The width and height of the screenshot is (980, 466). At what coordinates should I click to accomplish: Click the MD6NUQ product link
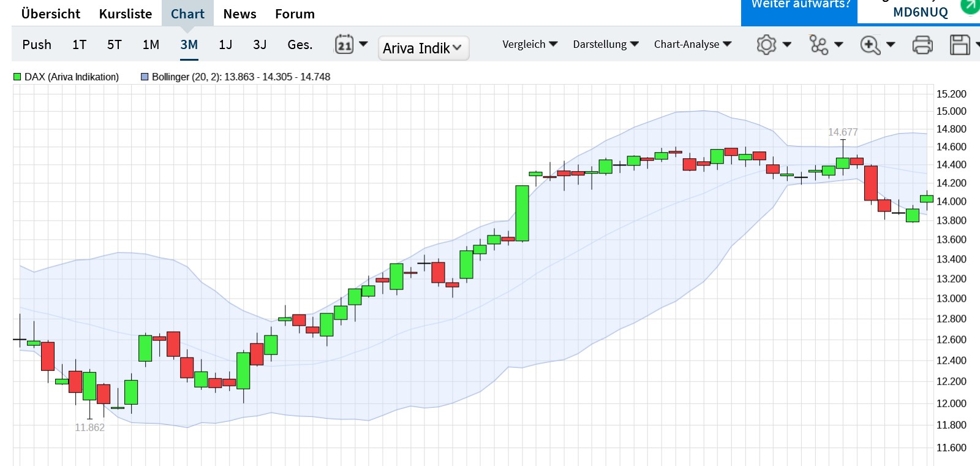[920, 12]
